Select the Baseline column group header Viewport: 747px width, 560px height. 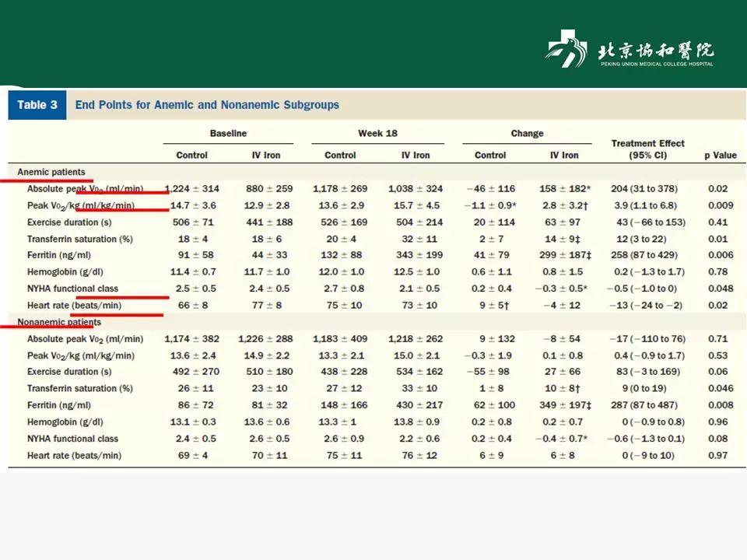(x=228, y=133)
